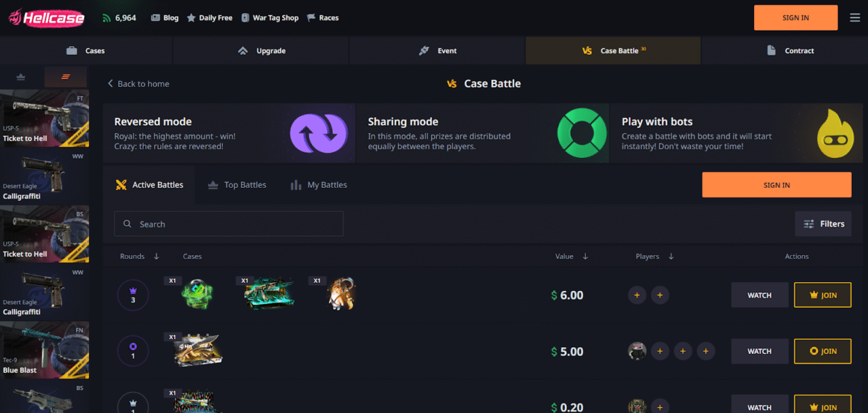
Task: Switch to the Upgrade tab
Action: click(x=262, y=51)
